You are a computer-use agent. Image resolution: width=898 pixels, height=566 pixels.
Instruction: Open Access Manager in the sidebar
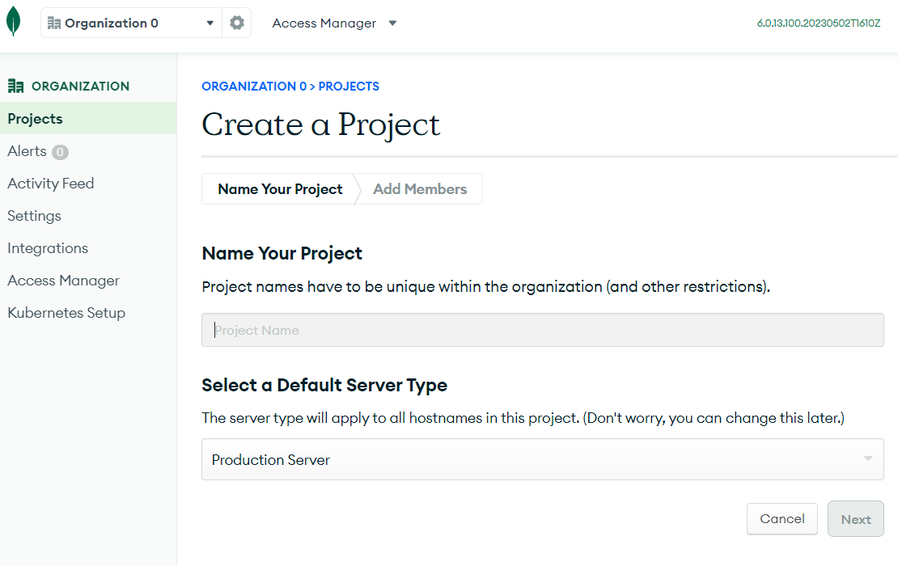[x=64, y=281]
